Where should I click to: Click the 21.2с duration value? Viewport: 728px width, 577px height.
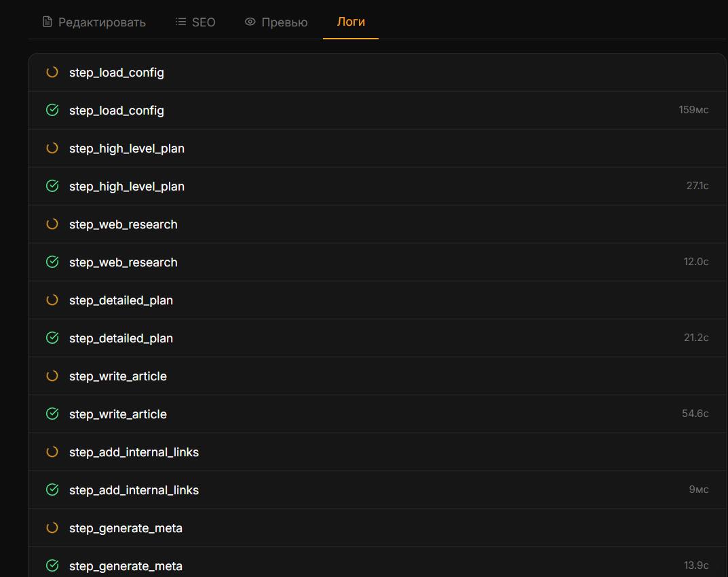[x=696, y=338]
